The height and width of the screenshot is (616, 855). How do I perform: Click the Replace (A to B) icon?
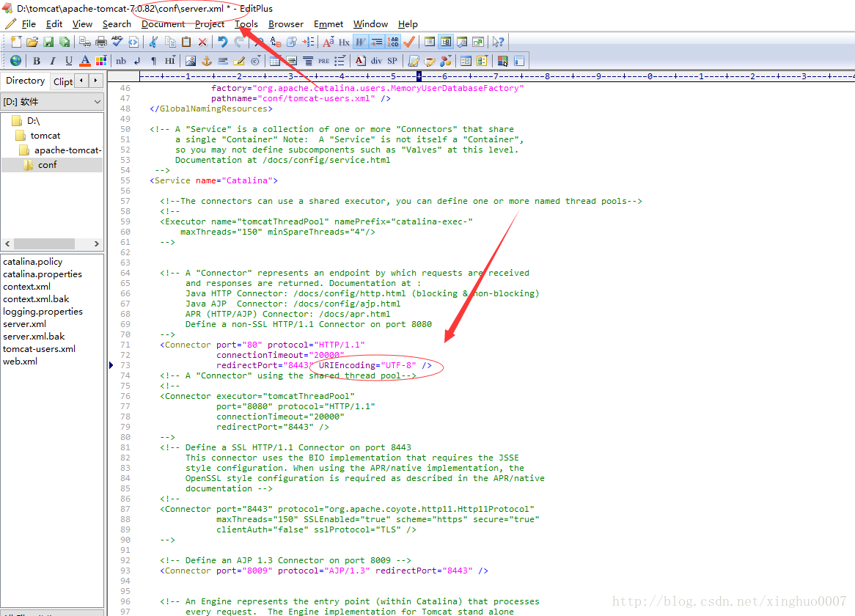coord(276,42)
